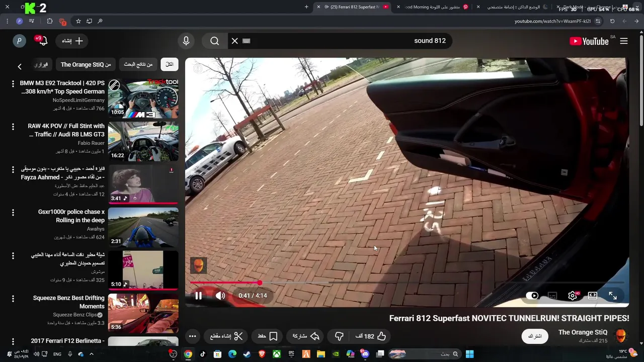The width and height of the screenshot is (644, 362).
Task: Switch to the Good Morning Pinterest tab
Action: [432, 7]
